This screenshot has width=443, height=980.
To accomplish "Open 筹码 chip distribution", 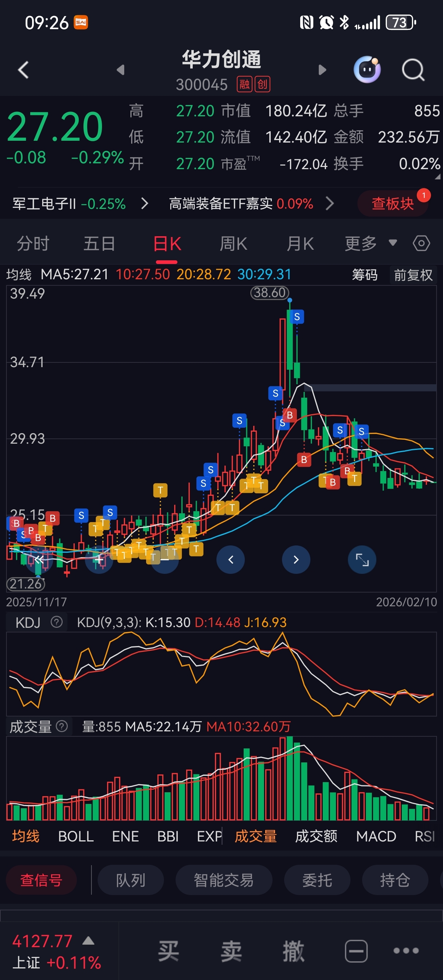I will click(x=364, y=275).
